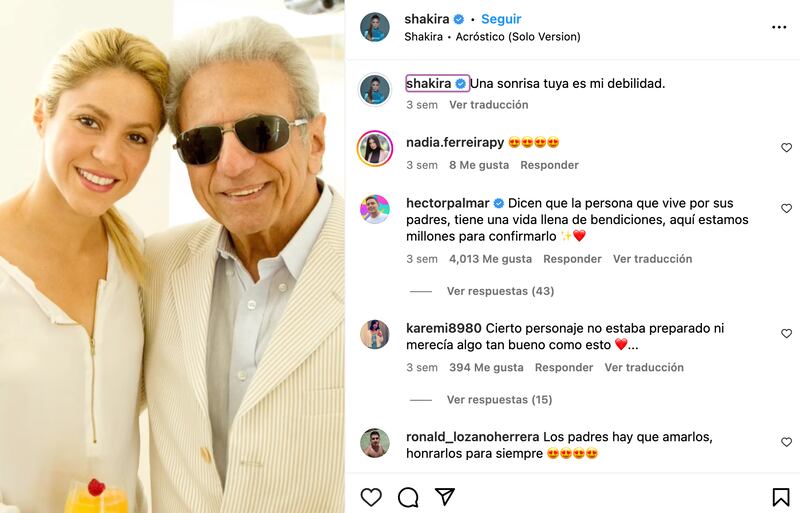Image resolution: width=800 pixels, height=513 pixels.
Task: Click the Seguir follow button
Action: point(501,19)
